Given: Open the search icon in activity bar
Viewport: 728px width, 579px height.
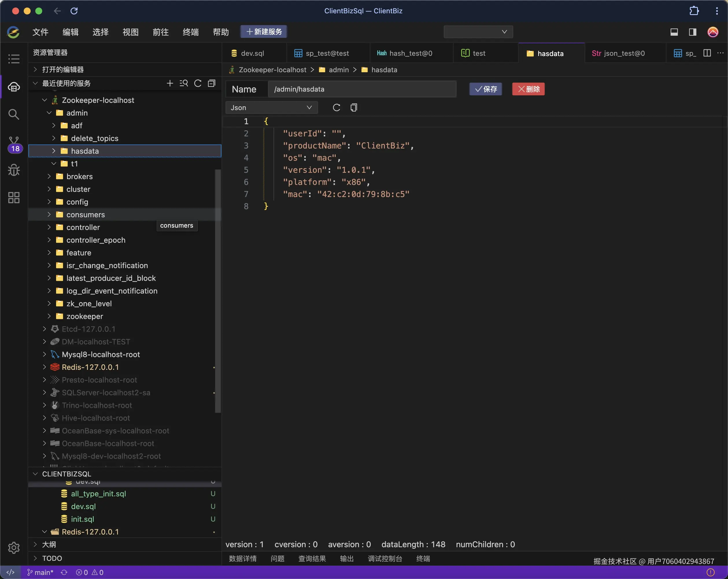Looking at the screenshot, I should (14, 114).
